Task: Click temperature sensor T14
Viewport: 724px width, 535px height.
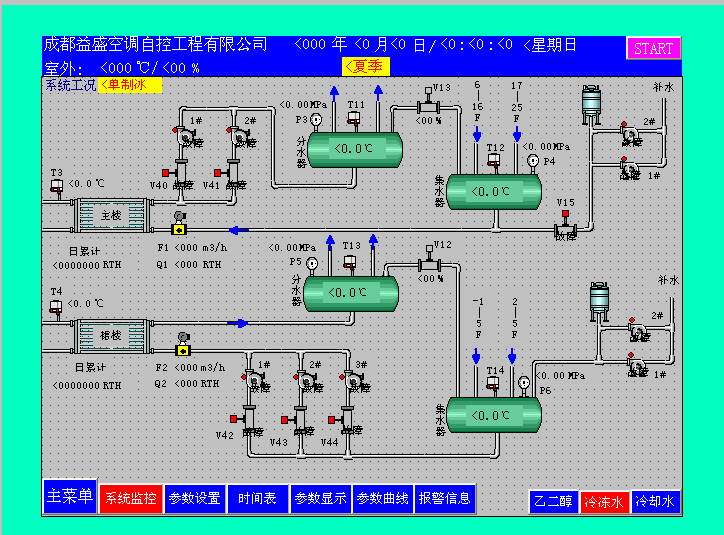Action: 493,384
